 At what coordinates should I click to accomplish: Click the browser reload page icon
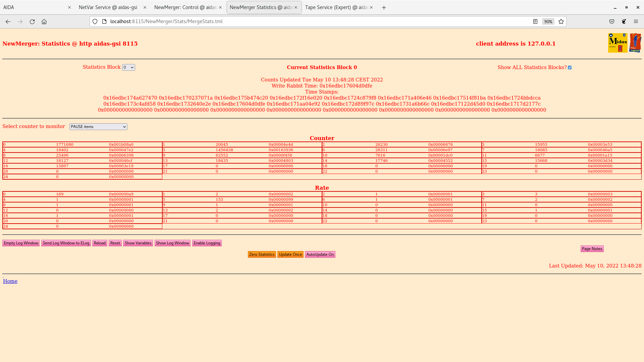[32, 21]
